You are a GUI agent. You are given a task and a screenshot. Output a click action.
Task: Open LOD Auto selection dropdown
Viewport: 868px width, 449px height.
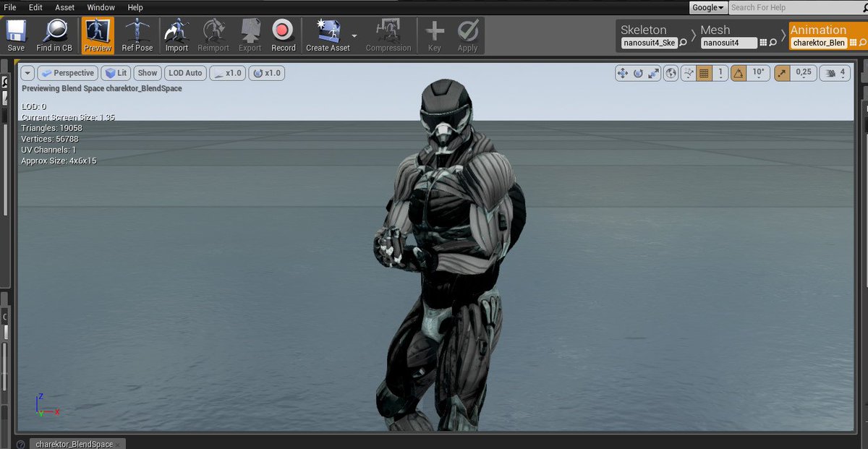pyautogui.click(x=186, y=73)
